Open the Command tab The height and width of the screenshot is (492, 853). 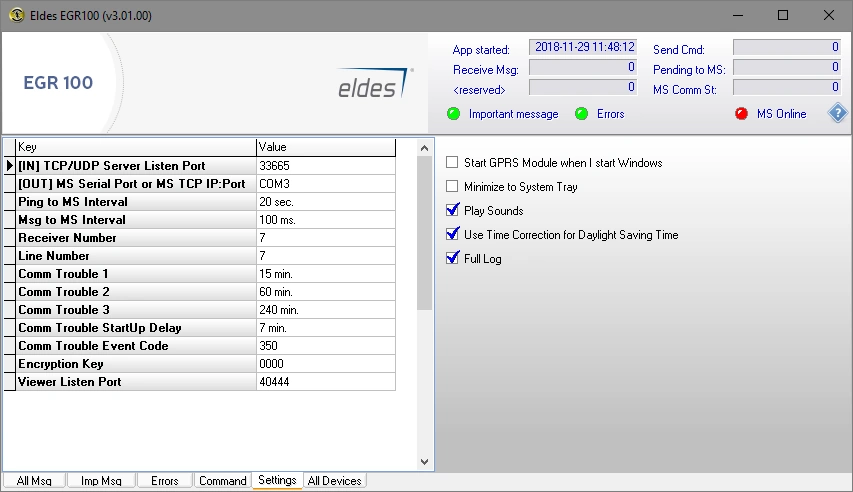tap(222, 481)
